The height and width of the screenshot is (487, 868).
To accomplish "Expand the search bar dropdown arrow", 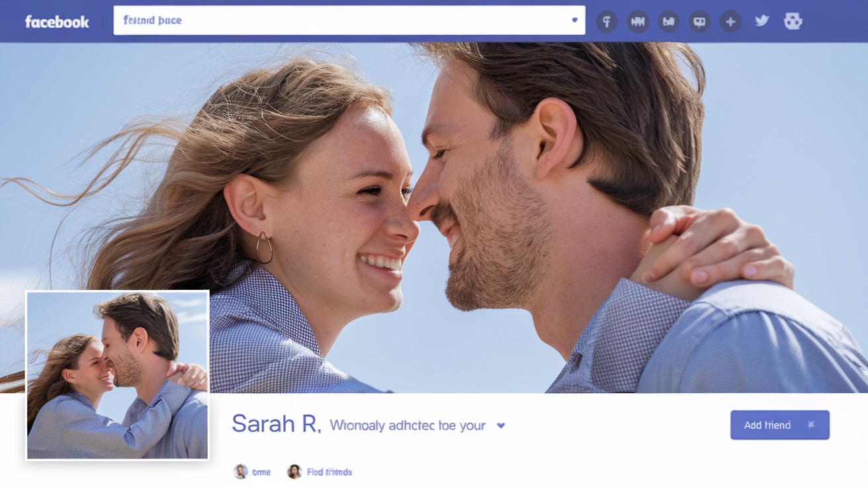I will click(574, 21).
